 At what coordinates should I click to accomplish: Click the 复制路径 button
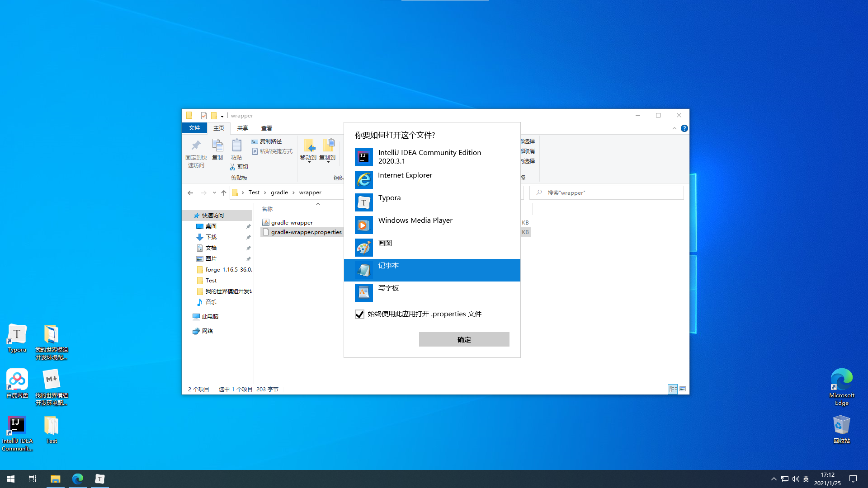[267, 141]
